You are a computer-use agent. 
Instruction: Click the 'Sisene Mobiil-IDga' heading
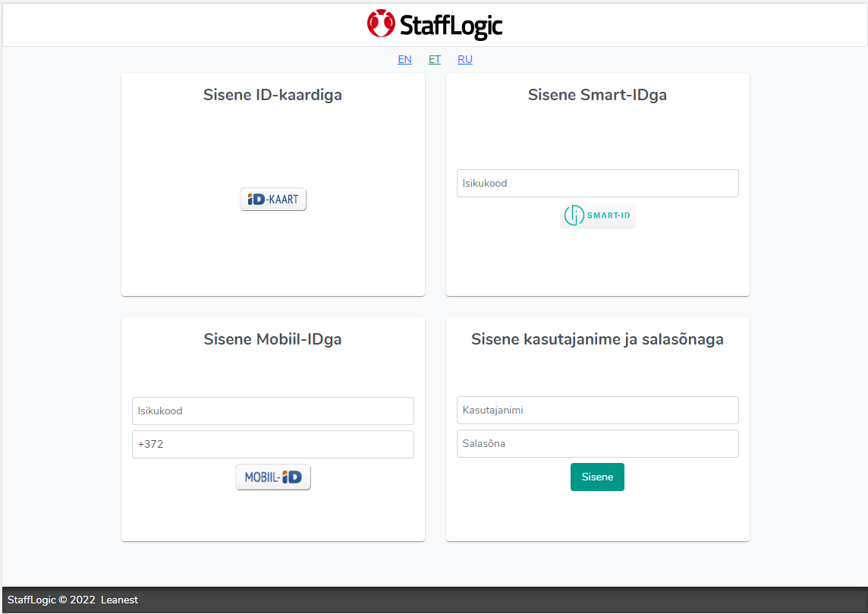[272, 338]
